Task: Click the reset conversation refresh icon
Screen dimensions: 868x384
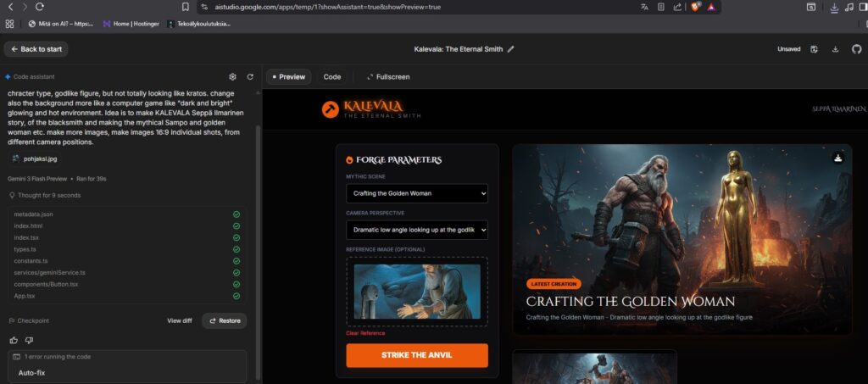Action: tap(250, 76)
